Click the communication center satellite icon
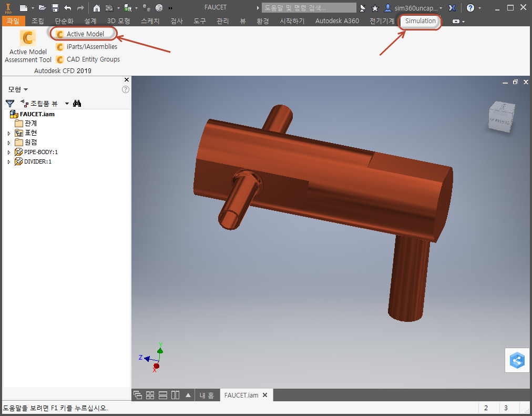This screenshot has height=416, width=532. click(x=363, y=8)
